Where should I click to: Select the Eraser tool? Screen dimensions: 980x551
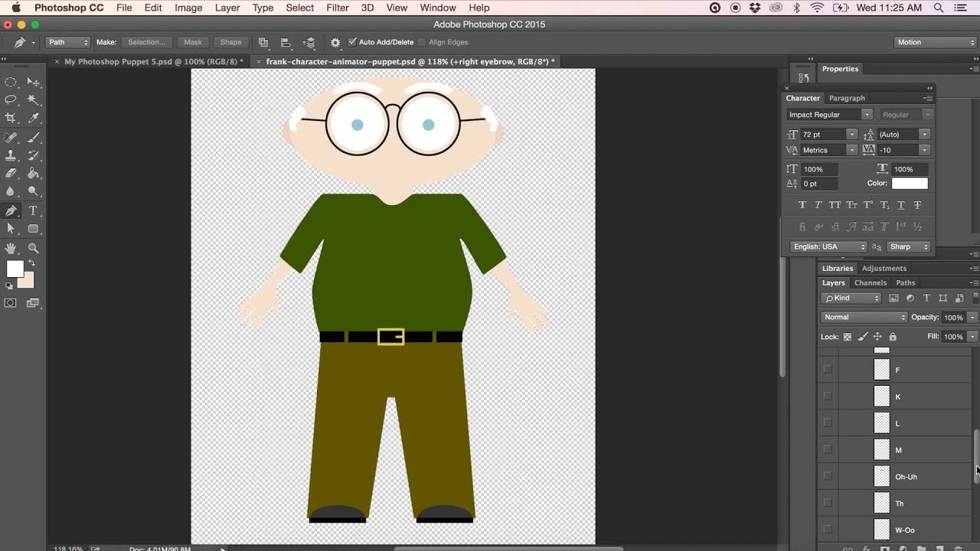pos(11,174)
